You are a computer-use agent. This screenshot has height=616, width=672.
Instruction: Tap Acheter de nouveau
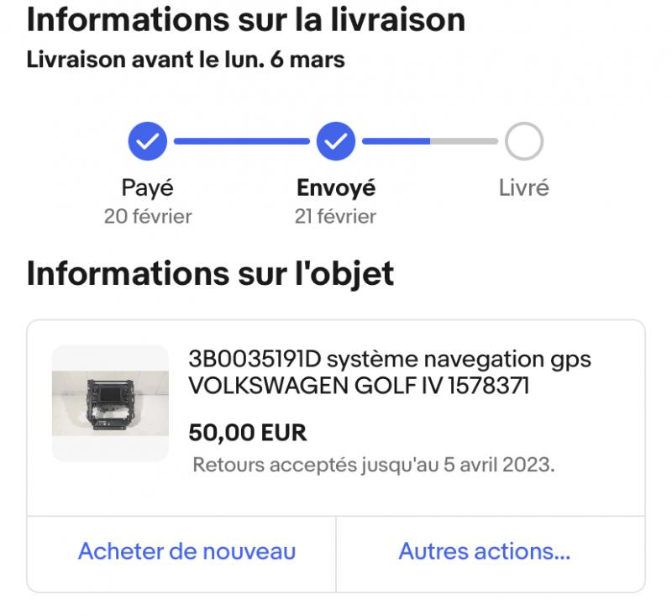tap(186, 550)
